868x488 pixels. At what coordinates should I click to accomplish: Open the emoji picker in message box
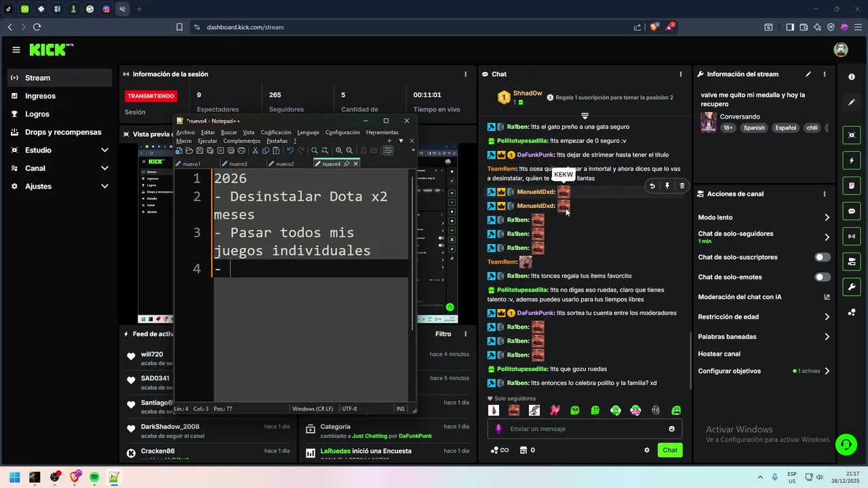[672, 429]
